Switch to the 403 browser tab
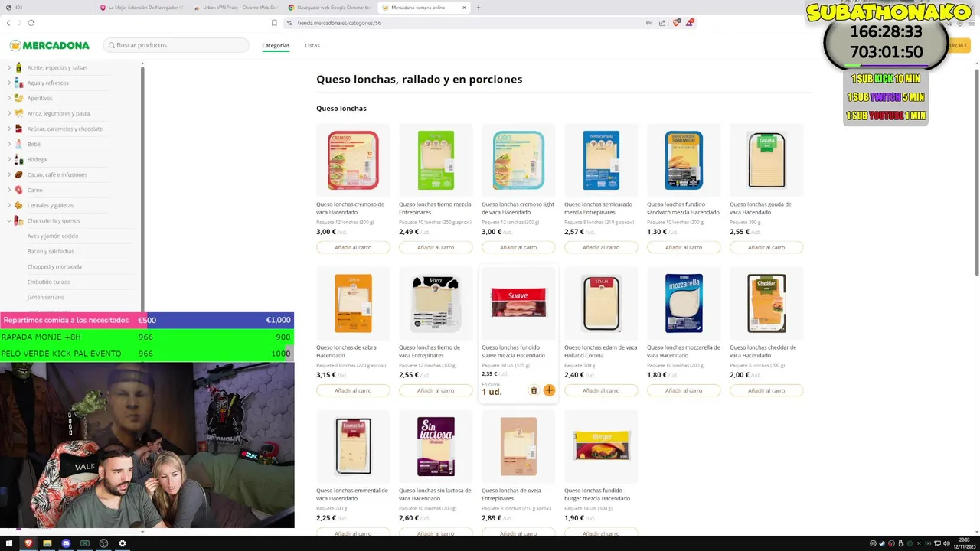 click(x=47, y=8)
